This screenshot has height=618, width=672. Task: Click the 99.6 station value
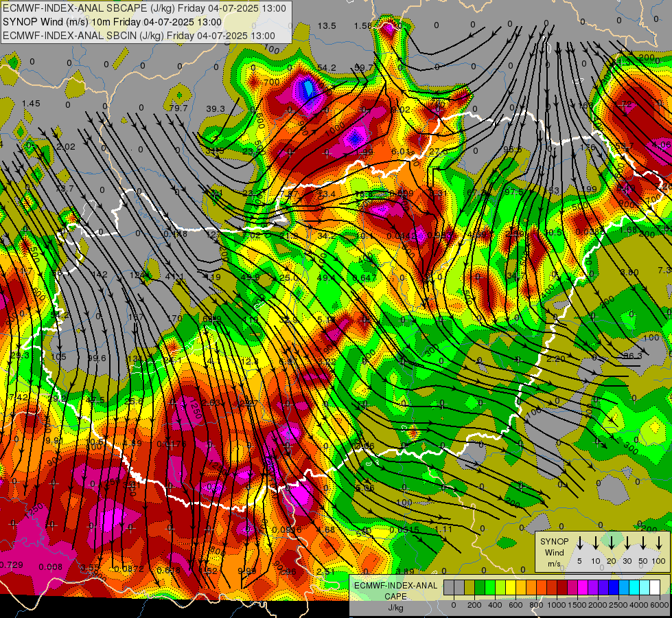(x=96, y=358)
